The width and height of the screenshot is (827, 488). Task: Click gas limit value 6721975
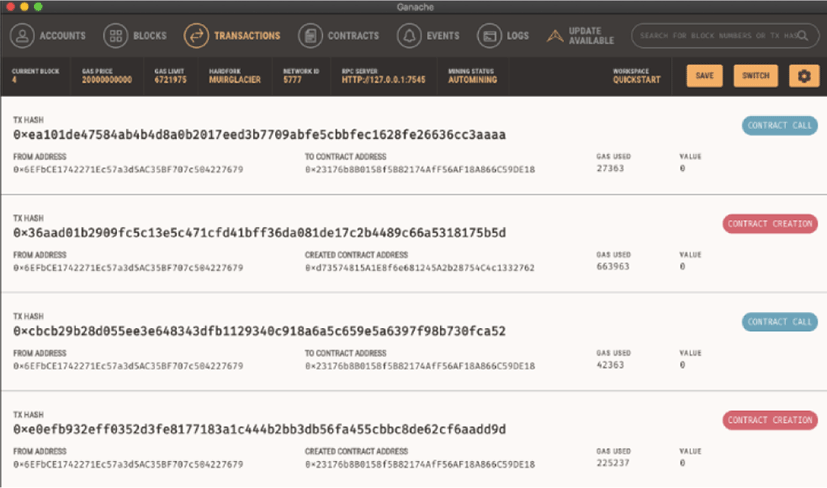pyautogui.click(x=170, y=80)
